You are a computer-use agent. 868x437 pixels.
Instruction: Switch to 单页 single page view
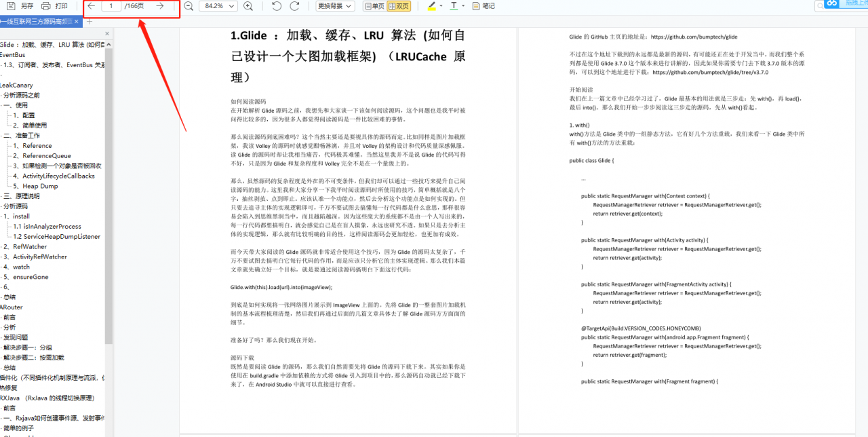point(374,6)
